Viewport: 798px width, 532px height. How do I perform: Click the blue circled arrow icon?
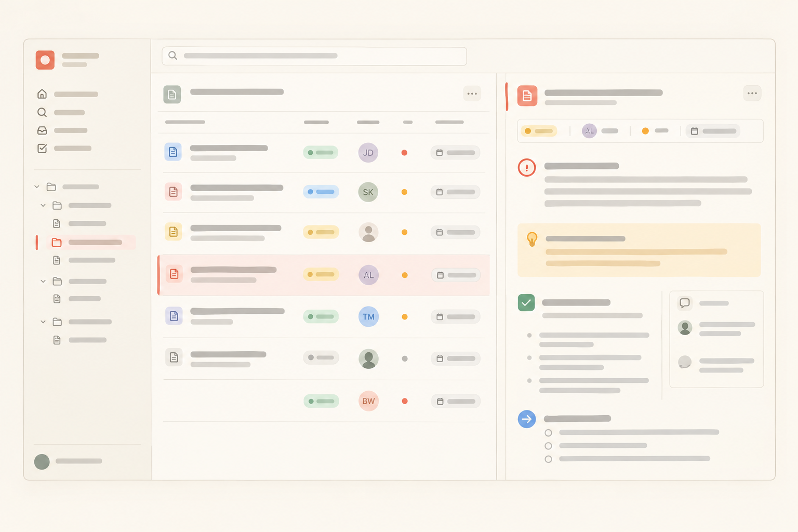527,419
